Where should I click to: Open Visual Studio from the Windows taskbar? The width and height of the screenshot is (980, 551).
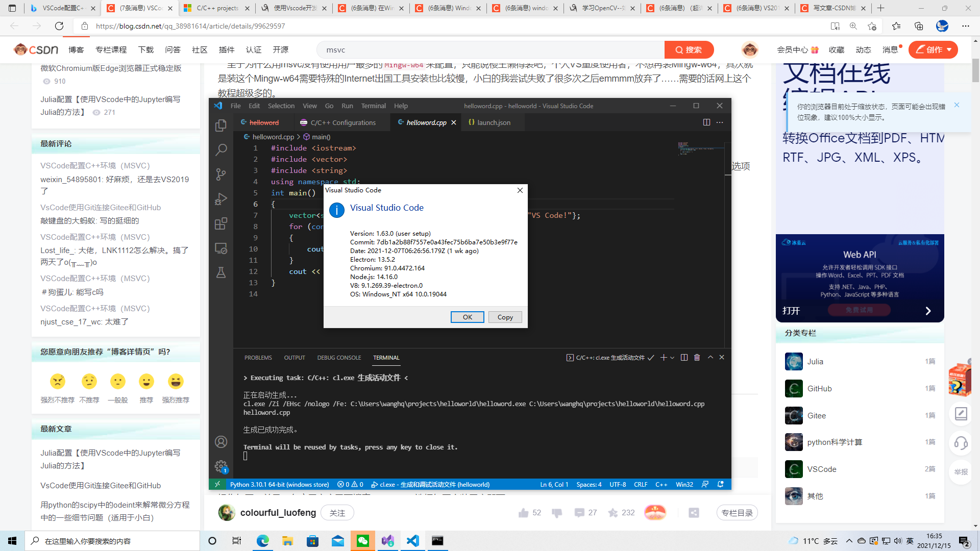[x=388, y=541]
